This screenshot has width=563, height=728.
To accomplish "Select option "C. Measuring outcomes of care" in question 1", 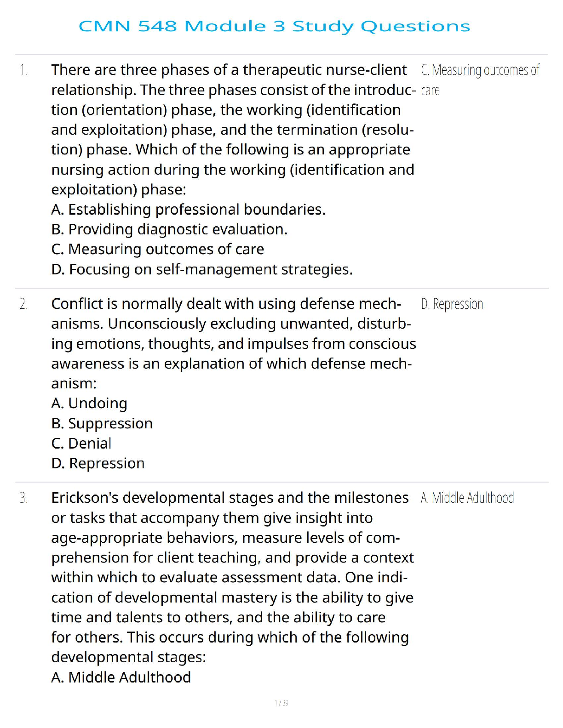I will [x=157, y=249].
